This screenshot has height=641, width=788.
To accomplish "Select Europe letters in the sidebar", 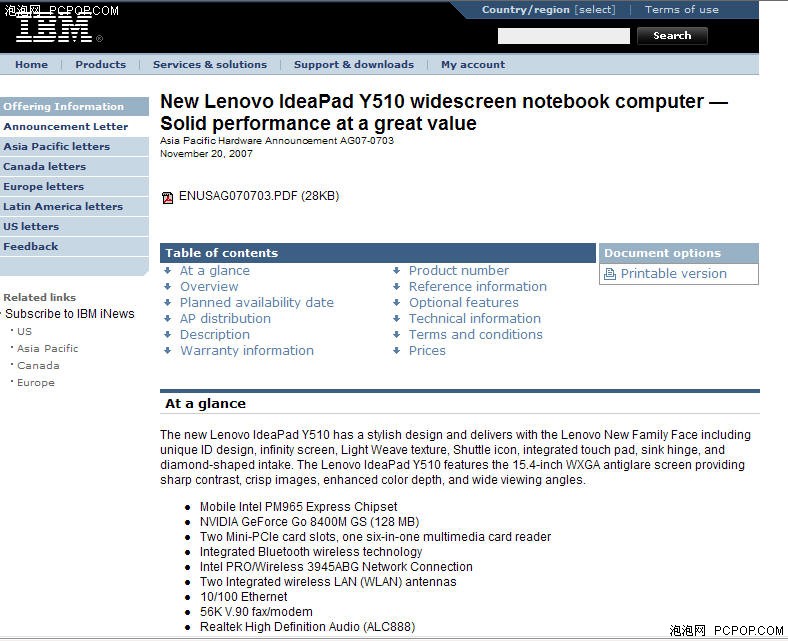I will pyautogui.click(x=74, y=187).
